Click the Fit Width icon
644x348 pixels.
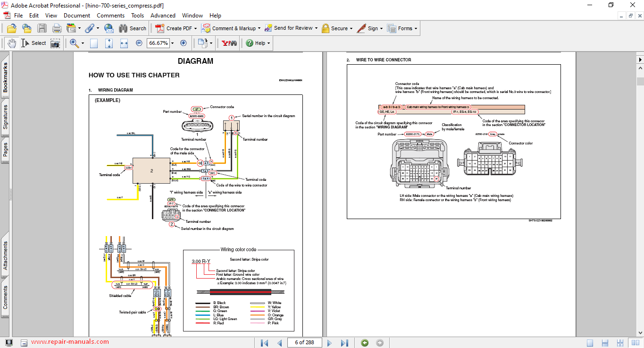pos(124,43)
